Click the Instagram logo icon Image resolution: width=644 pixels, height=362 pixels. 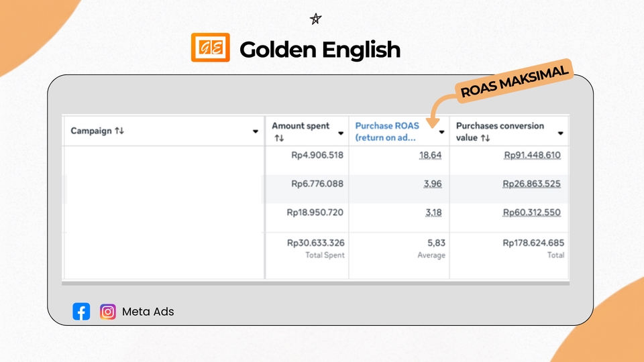tap(107, 312)
